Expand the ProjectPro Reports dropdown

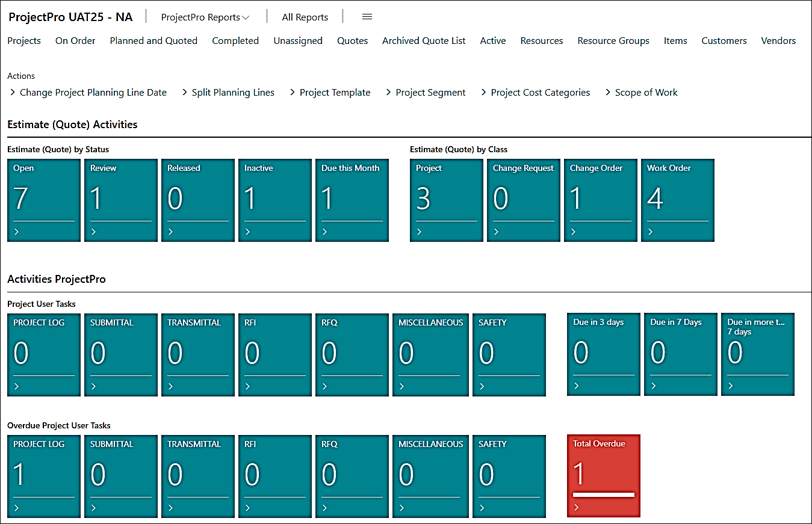(x=205, y=17)
